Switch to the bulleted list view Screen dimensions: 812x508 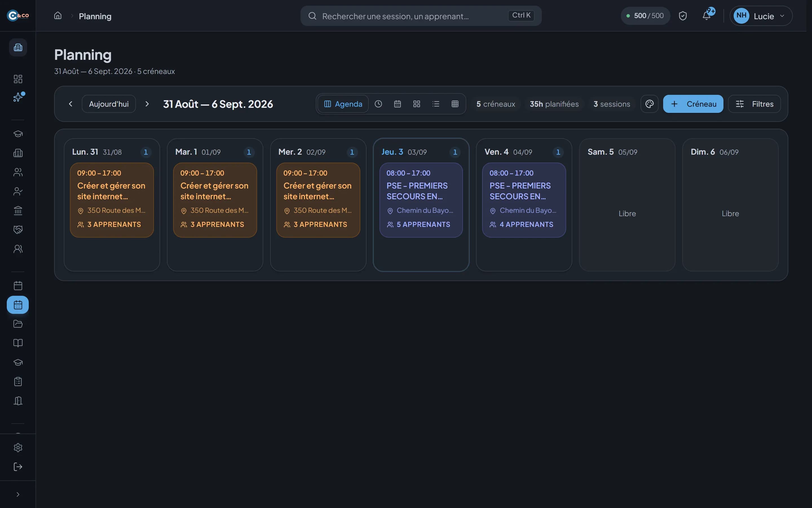[436, 104]
